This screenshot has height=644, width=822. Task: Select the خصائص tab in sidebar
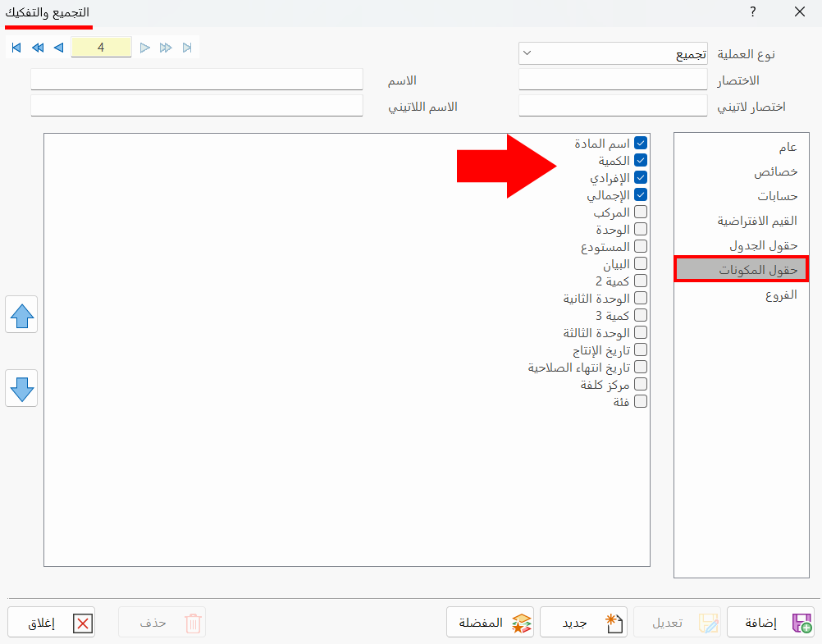742,171
